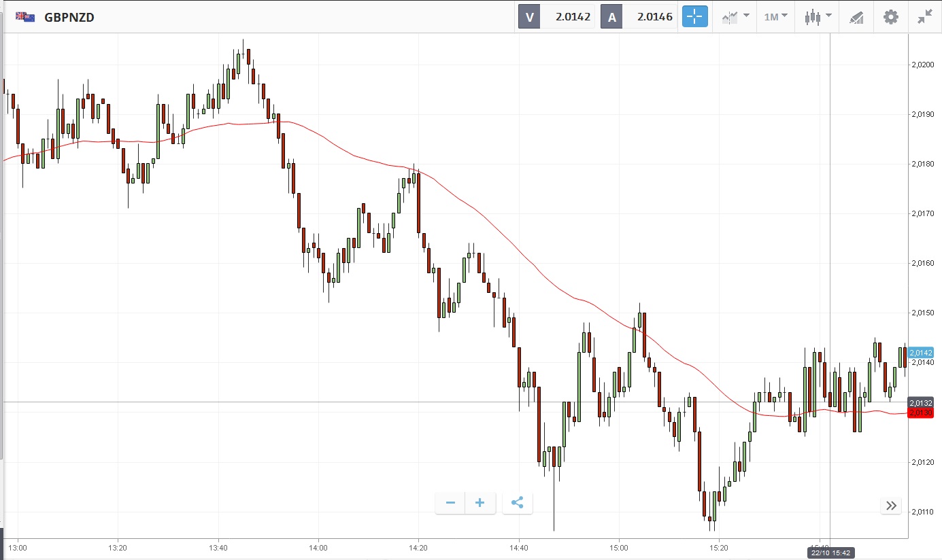Zoom in the chart with plus
Image resolution: width=942 pixels, height=560 pixels.
[x=480, y=503]
